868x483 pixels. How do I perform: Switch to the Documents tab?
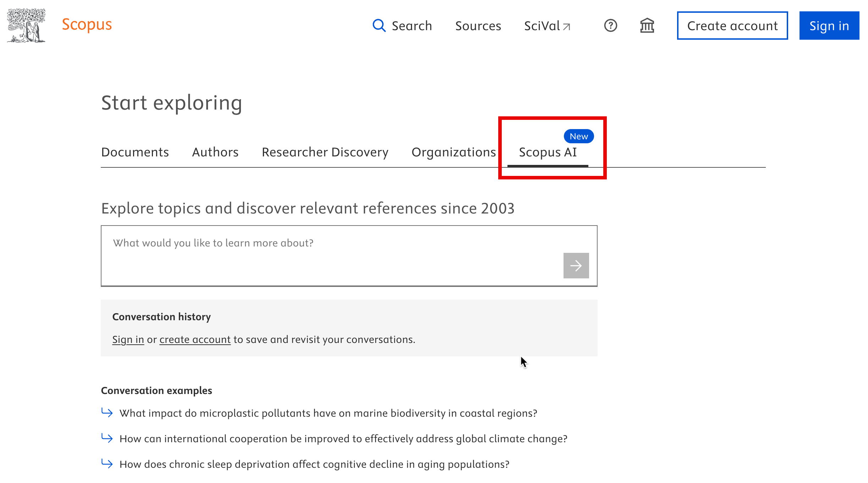(x=135, y=152)
